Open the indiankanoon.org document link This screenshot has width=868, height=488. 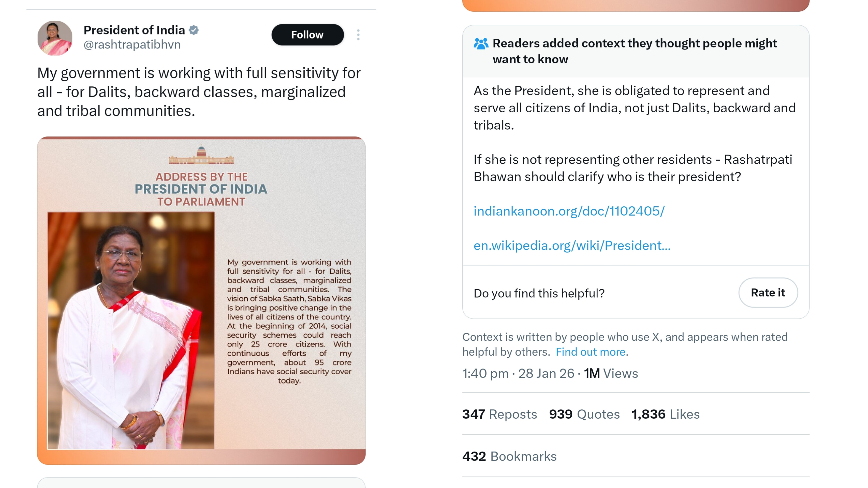click(569, 211)
